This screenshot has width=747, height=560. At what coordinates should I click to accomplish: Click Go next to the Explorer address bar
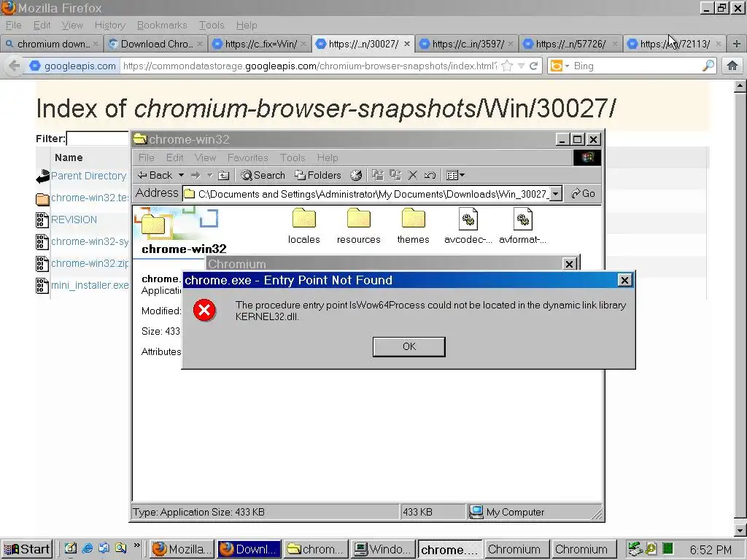(583, 194)
